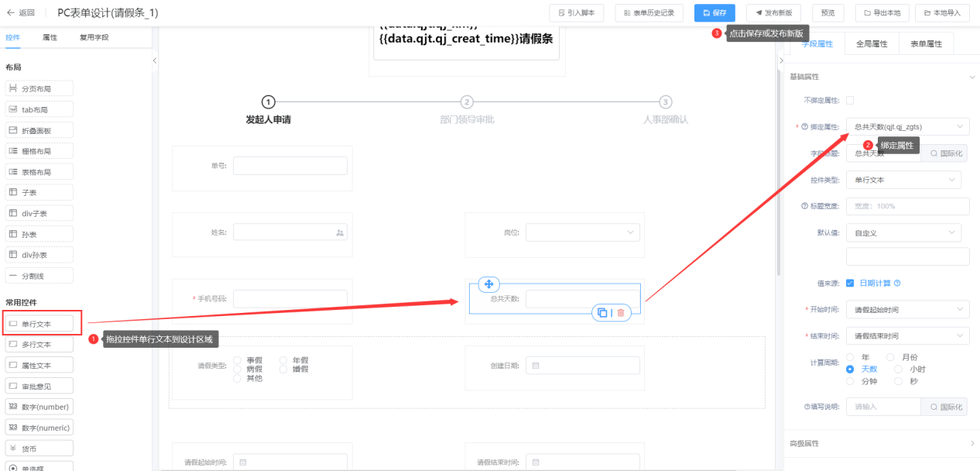Pick the 货币 currency control
Image resolution: width=980 pixels, height=471 pixels.
[39, 449]
